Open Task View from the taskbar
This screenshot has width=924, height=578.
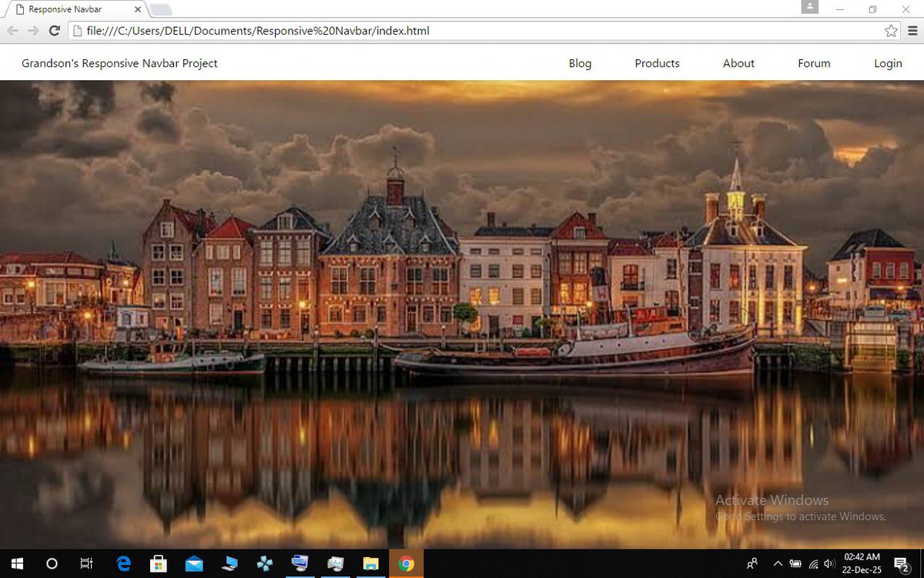(x=87, y=563)
